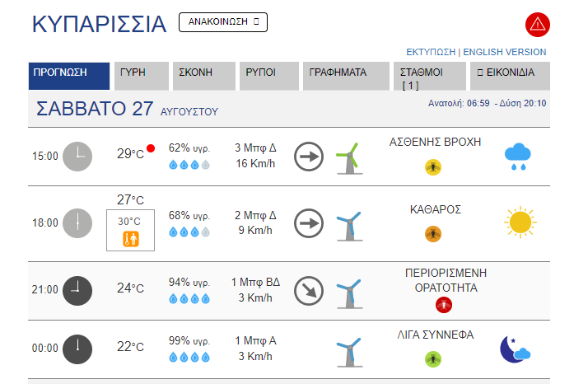
Task: Click the red temperature dot at 15:00
Action: (x=151, y=148)
